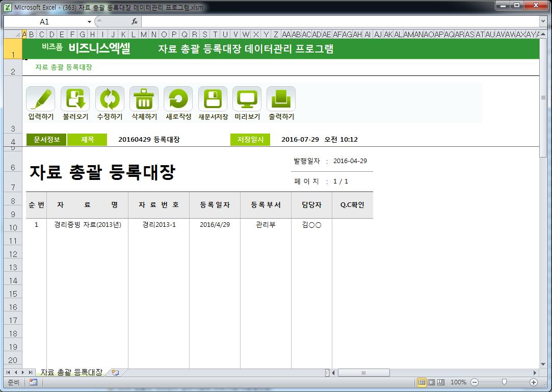Click the 삭제하기 trash can icon
Screen dimensions: 552x392
coord(144,99)
